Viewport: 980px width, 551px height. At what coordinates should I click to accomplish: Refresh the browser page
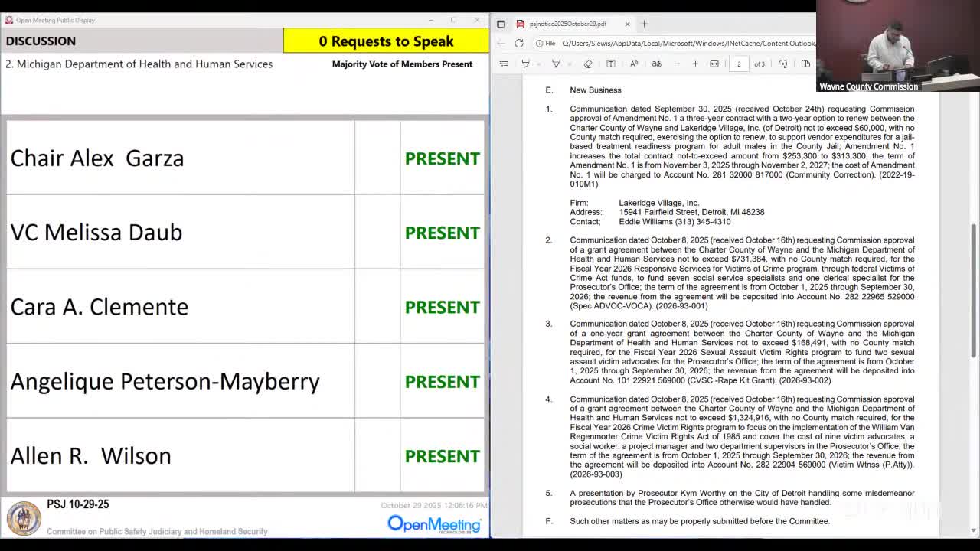pos(519,44)
